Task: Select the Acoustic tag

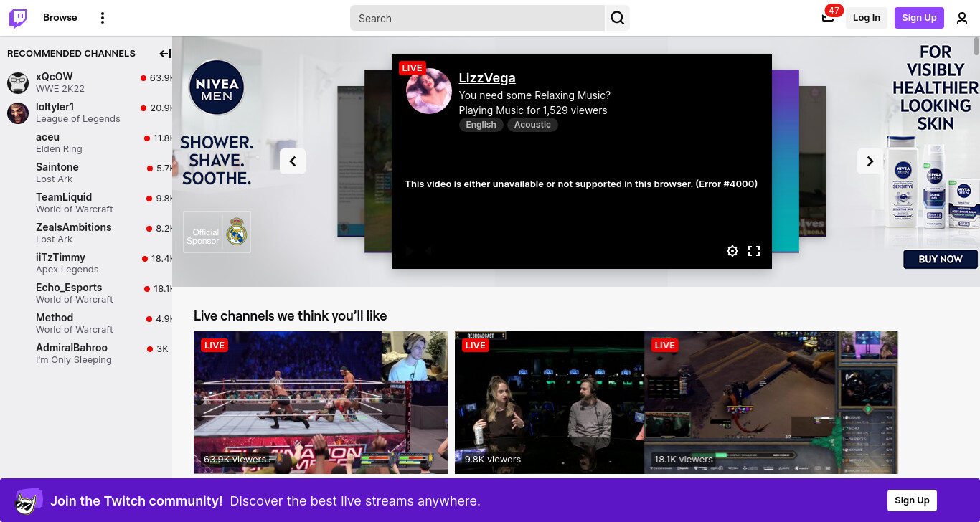Action: pos(532,125)
